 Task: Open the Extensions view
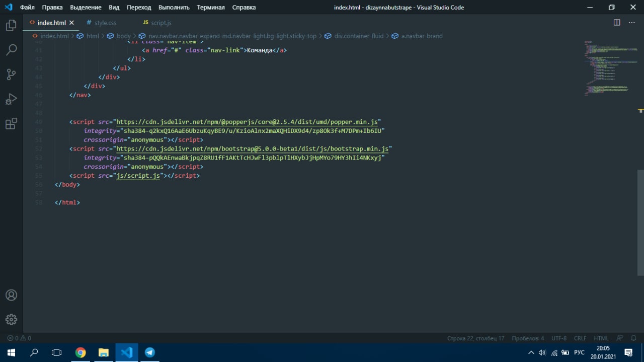11,123
